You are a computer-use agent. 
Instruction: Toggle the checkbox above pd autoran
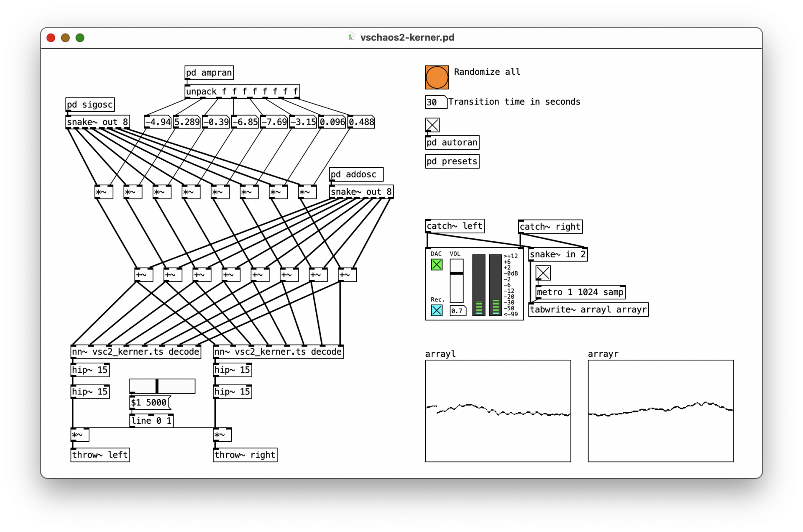pos(432,125)
